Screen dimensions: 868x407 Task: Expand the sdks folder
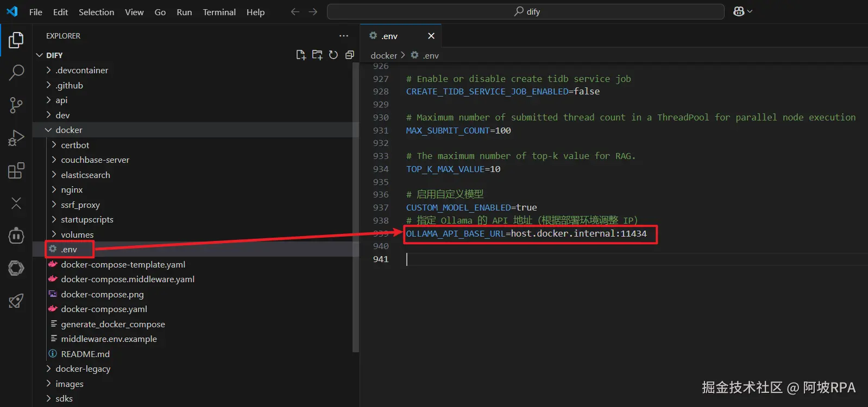pyautogui.click(x=196, y=398)
